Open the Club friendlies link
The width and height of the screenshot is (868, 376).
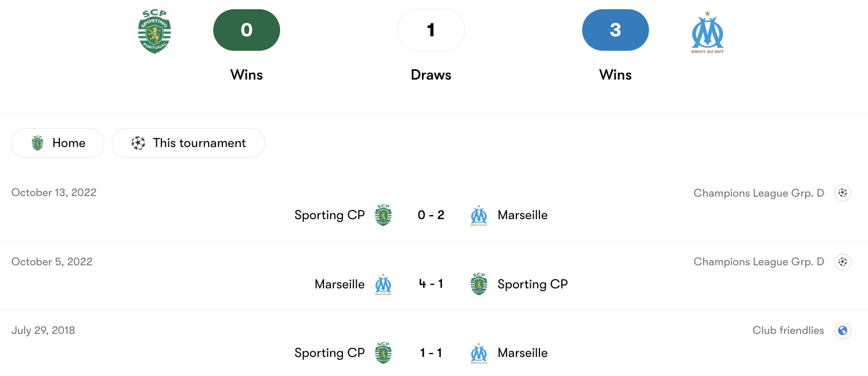[788, 330]
